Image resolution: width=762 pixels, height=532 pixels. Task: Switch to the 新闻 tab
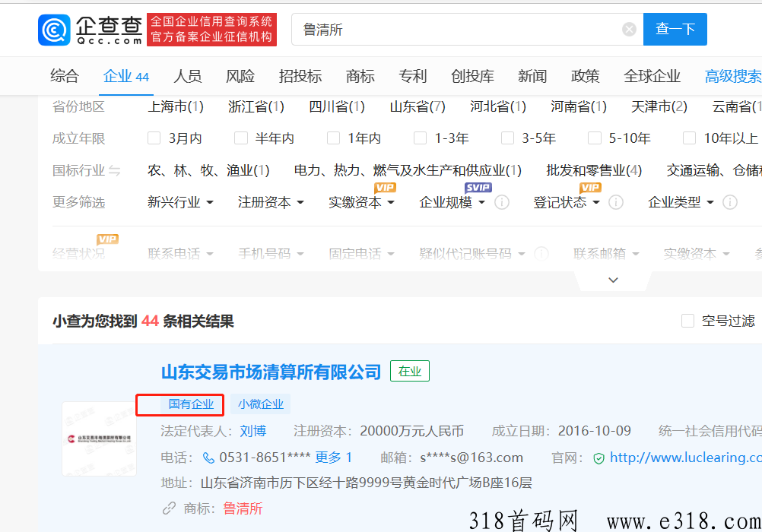click(532, 76)
